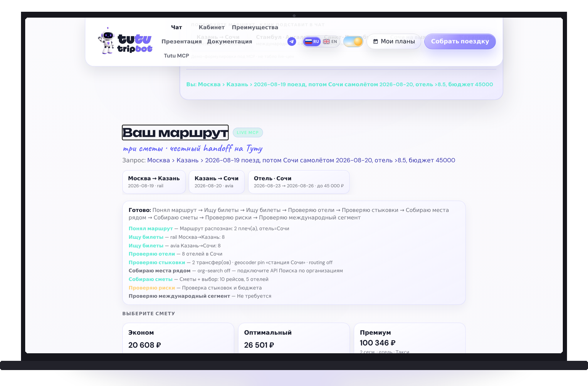The image size is (588, 386).
Task: Open the Презентация link
Action: 181,42
